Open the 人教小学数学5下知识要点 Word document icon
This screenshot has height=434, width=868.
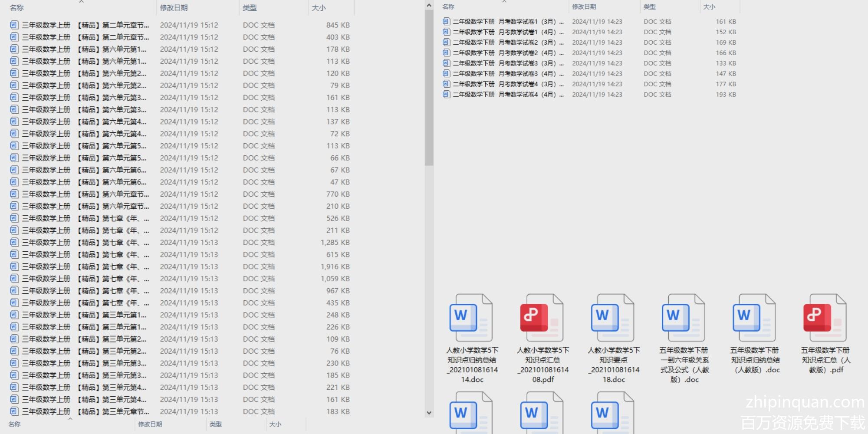click(613, 318)
